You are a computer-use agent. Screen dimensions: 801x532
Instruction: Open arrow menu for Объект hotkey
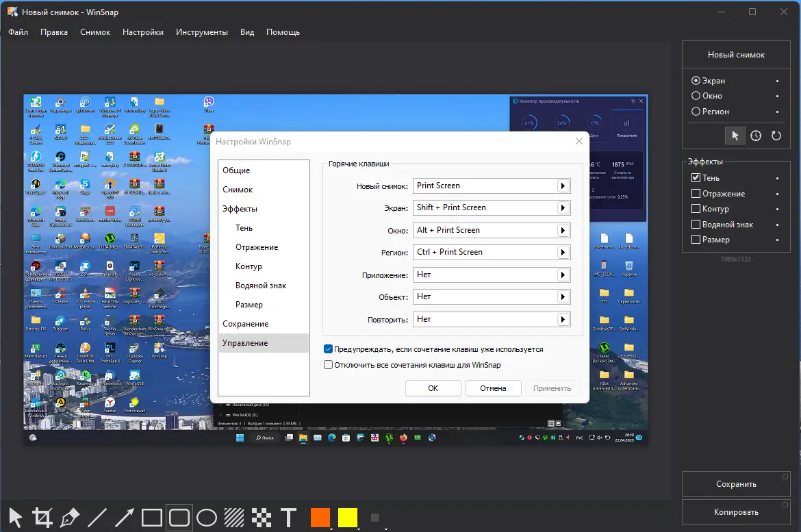(563, 297)
